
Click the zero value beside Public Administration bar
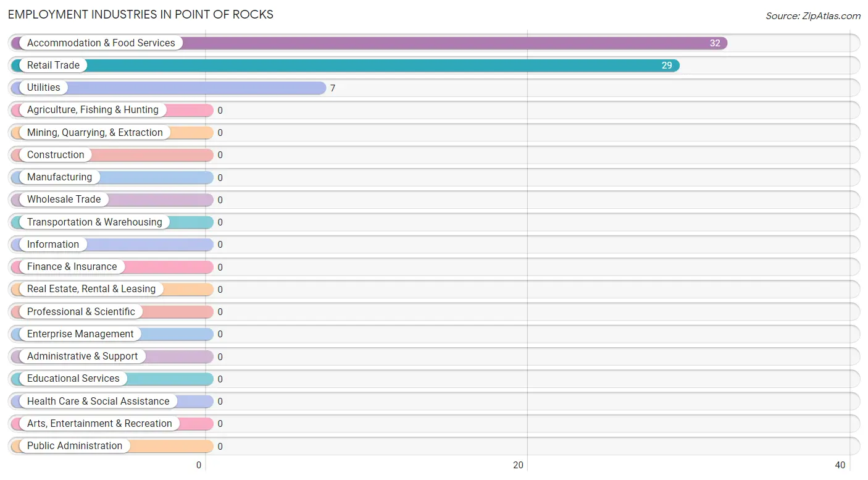point(220,447)
